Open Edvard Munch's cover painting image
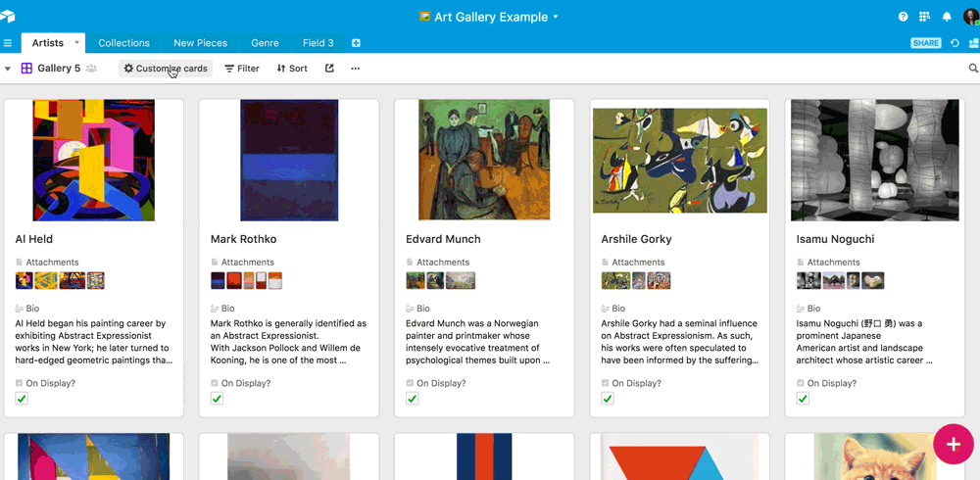Image resolution: width=980 pixels, height=480 pixels. click(484, 160)
